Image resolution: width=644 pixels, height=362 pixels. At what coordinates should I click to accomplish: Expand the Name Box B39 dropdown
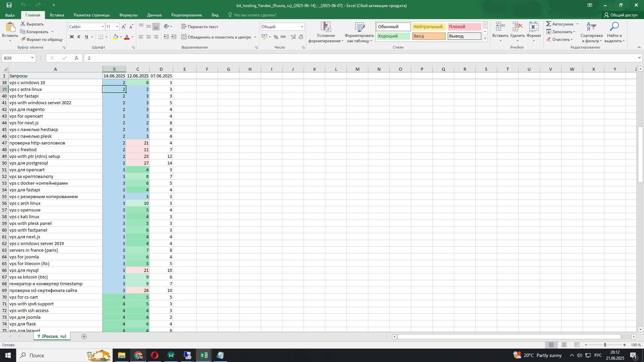coord(32,58)
